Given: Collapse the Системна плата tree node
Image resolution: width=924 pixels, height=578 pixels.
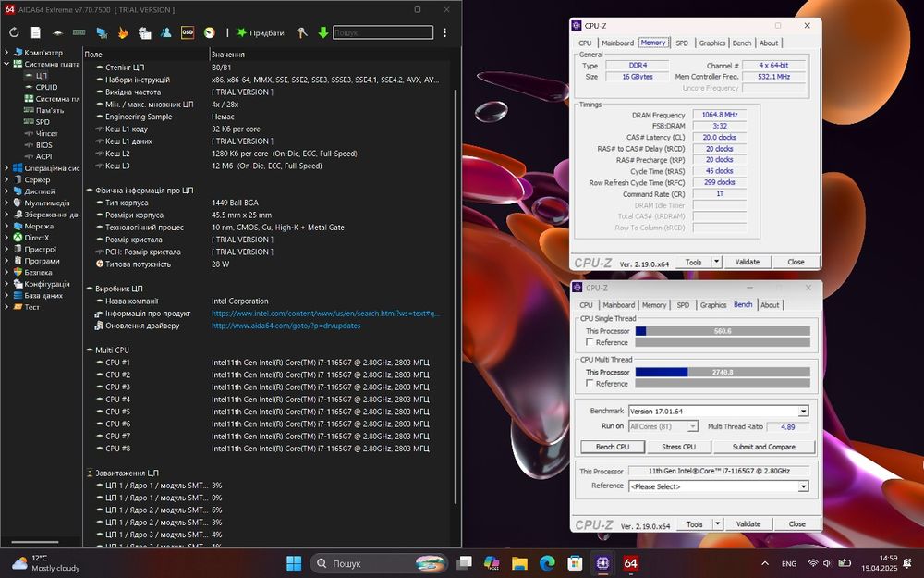Looking at the screenshot, I should (6, 64).
